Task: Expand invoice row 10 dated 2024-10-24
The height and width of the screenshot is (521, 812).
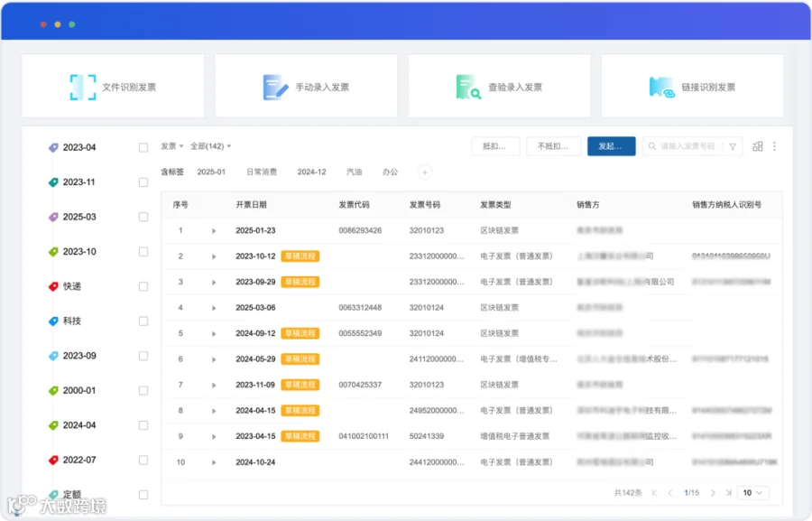Action: click(x=214, y=462)
